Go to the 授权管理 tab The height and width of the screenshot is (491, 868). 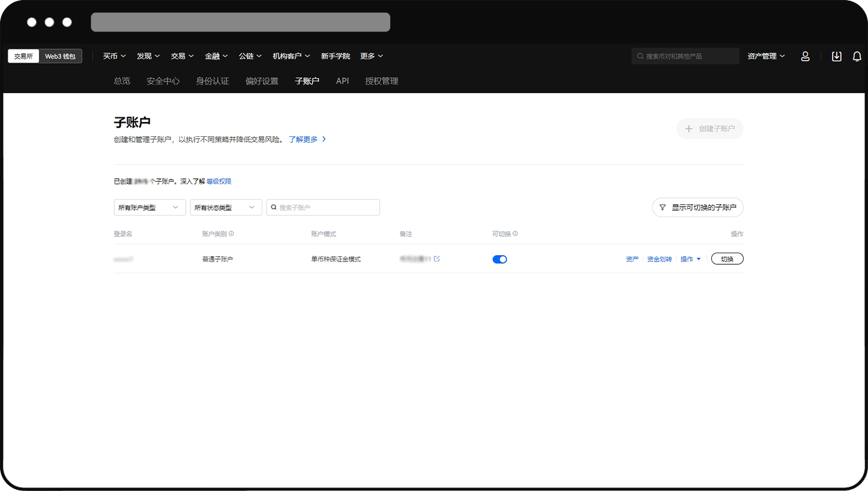point(382,81)
